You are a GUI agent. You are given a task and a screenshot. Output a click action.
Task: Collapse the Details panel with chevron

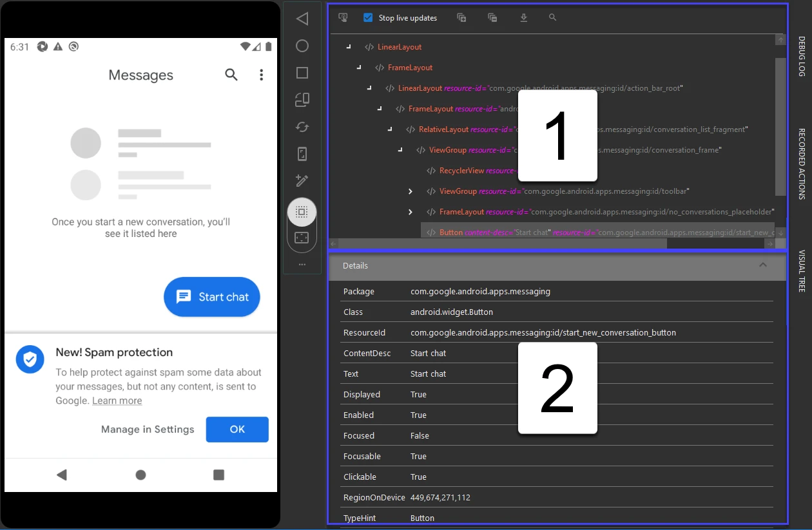click(762, 265)
